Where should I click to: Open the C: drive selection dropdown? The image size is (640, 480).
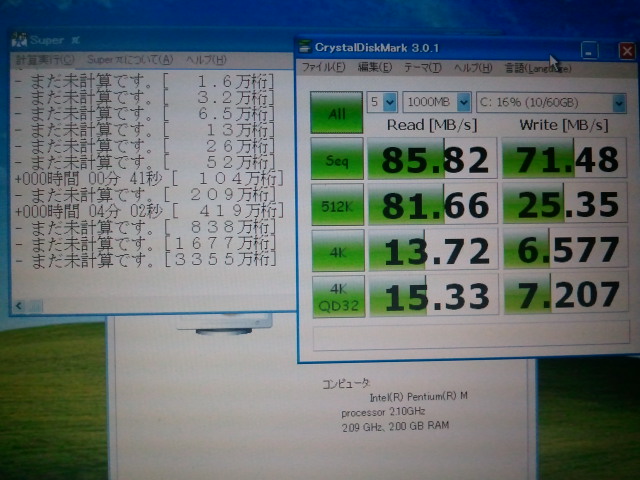551,102
